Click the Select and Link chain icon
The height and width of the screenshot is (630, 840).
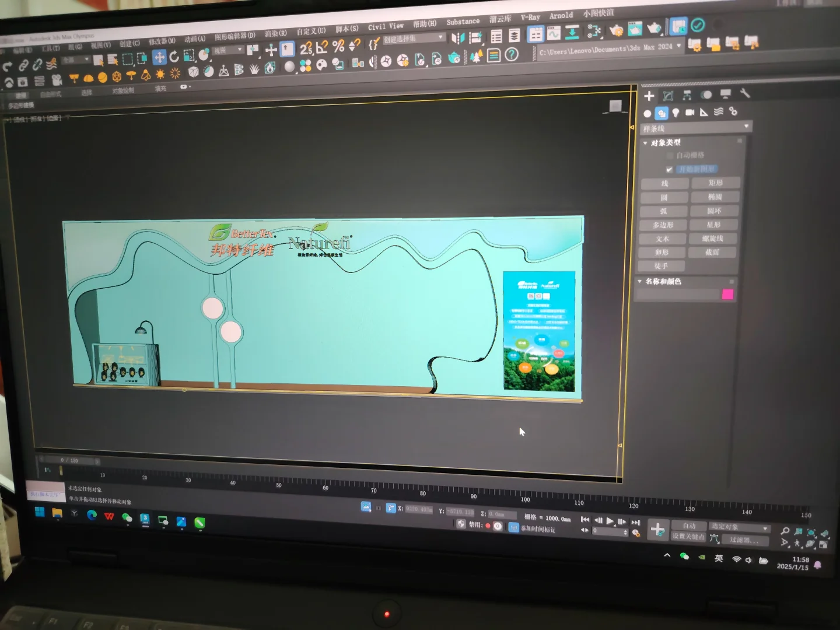tap(23, 65)
